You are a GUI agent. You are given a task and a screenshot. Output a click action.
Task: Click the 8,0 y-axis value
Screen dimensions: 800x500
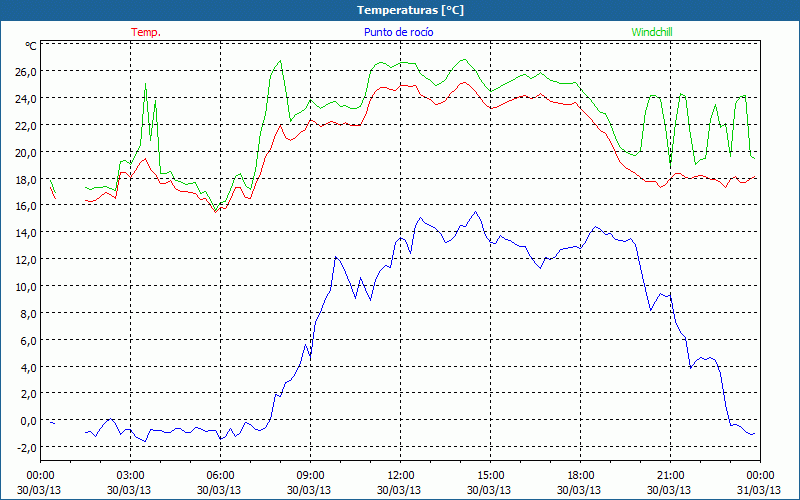coord(28,314)
